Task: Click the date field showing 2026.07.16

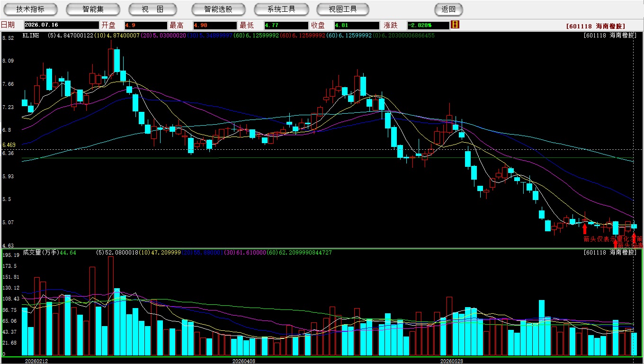Action: click(61, 25)
